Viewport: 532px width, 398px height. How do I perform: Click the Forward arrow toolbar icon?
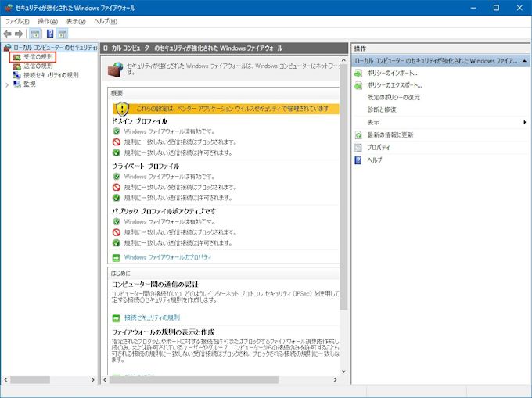19,34
